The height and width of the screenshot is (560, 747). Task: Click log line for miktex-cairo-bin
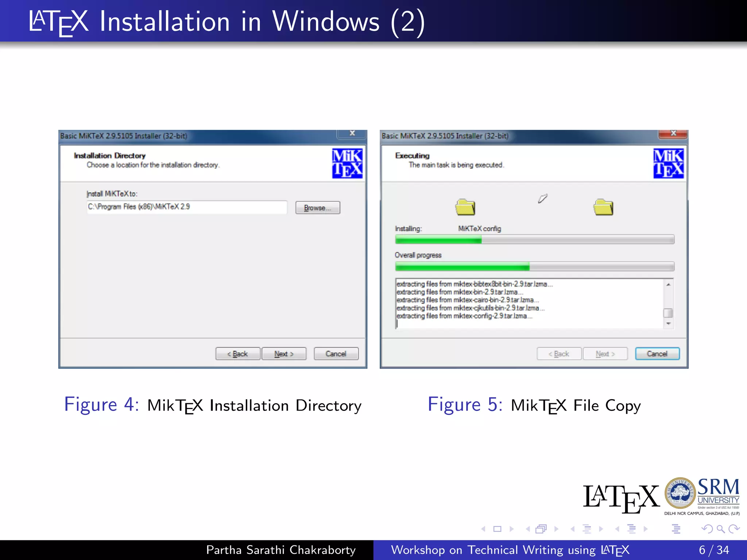(x=468, y=300)
